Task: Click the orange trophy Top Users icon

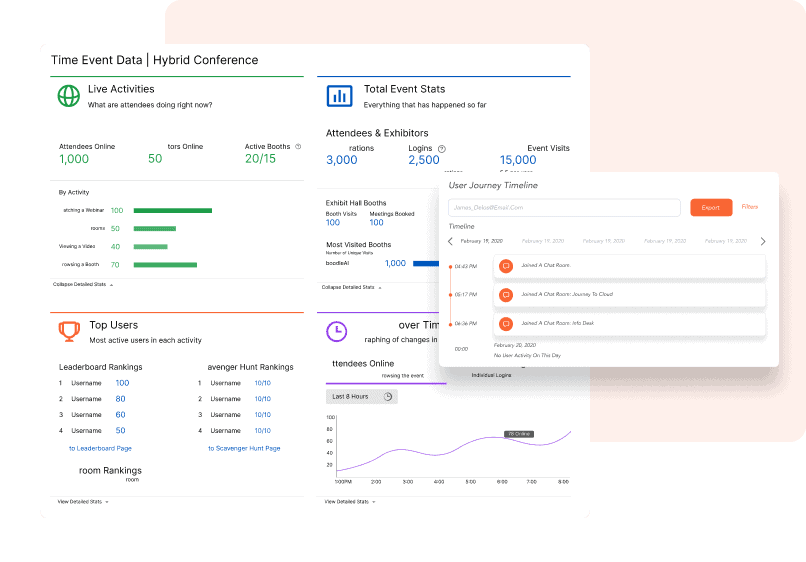Action: click(x=69, y=331)
